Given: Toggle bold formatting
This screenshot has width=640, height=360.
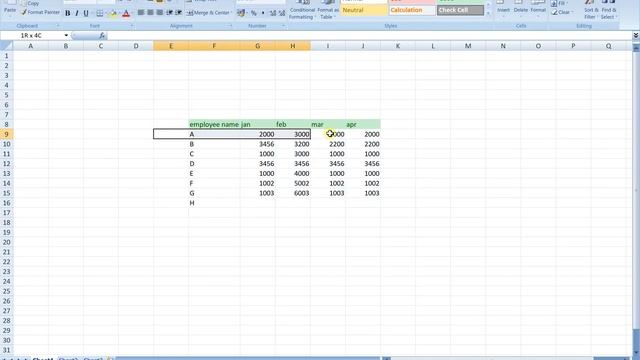Looking at the screenshot, I should [x=68, y=13].
